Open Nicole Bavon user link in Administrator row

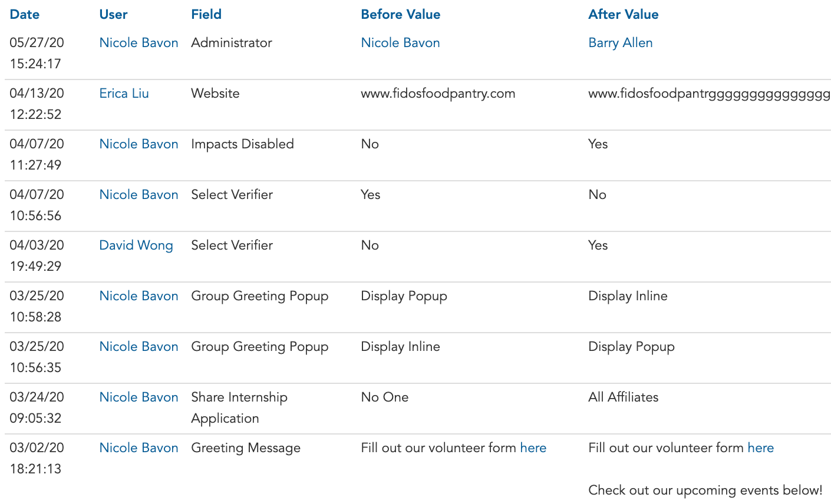(x=138, y=42)
